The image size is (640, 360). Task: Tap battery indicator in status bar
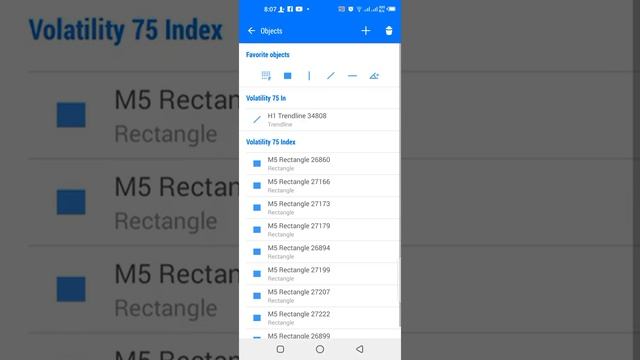click(391, 9)
